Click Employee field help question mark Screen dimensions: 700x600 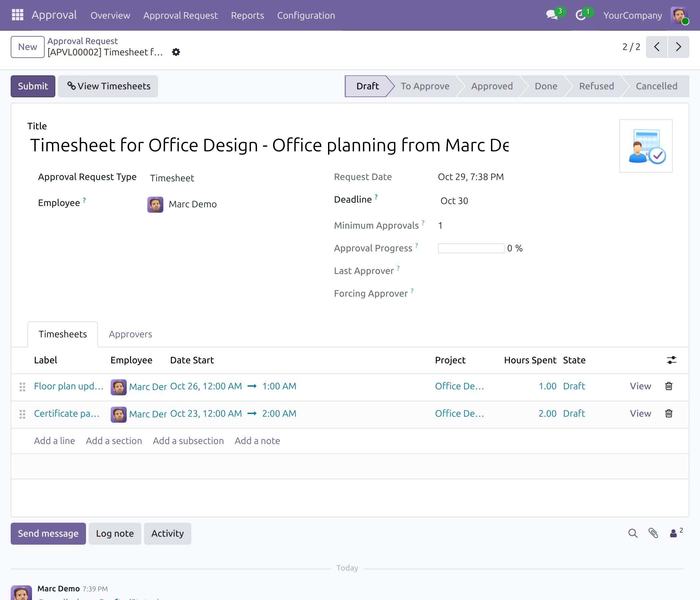(x=84, y=200)
